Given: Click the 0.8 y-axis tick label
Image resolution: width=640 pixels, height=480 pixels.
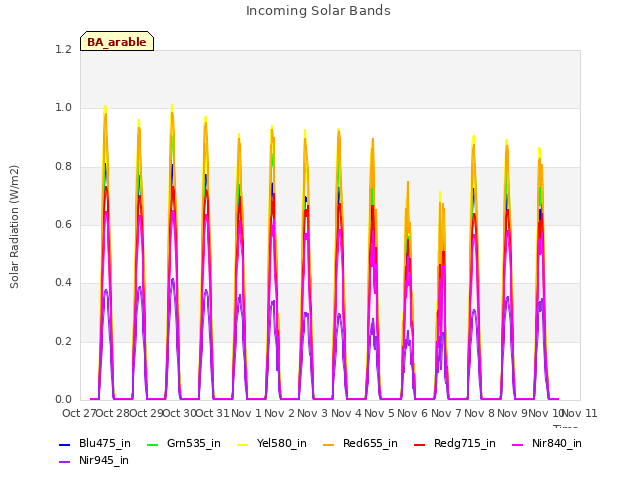Looking at the screenshot, I should tap(63, 167).
